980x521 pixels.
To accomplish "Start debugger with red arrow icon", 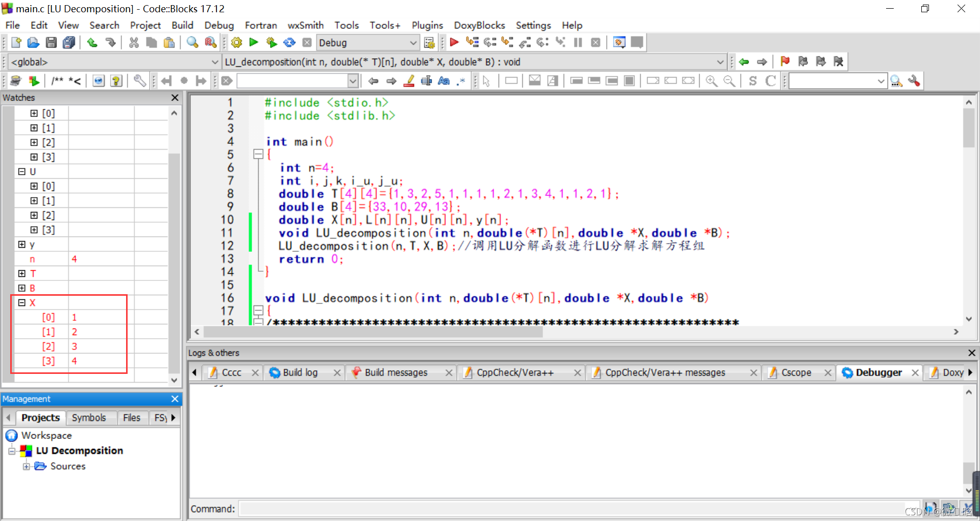I will click(454, 42).
